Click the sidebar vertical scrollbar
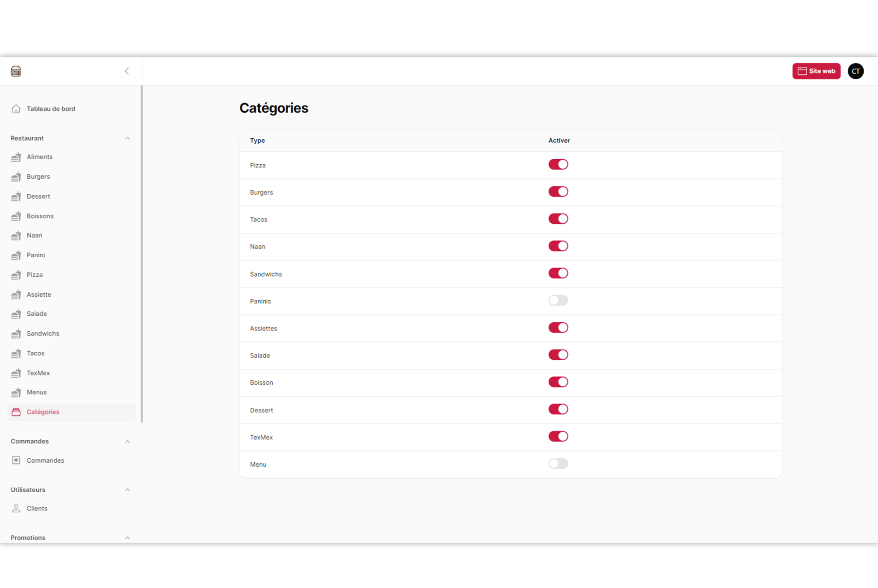878x588 pixels. [x=142, y=254]
